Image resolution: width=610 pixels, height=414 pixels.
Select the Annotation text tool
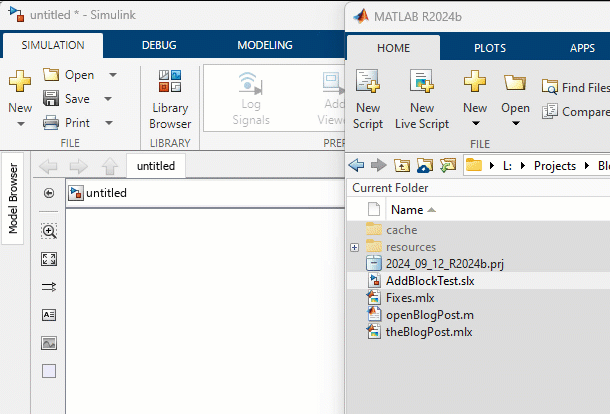[x=49, y=314]
